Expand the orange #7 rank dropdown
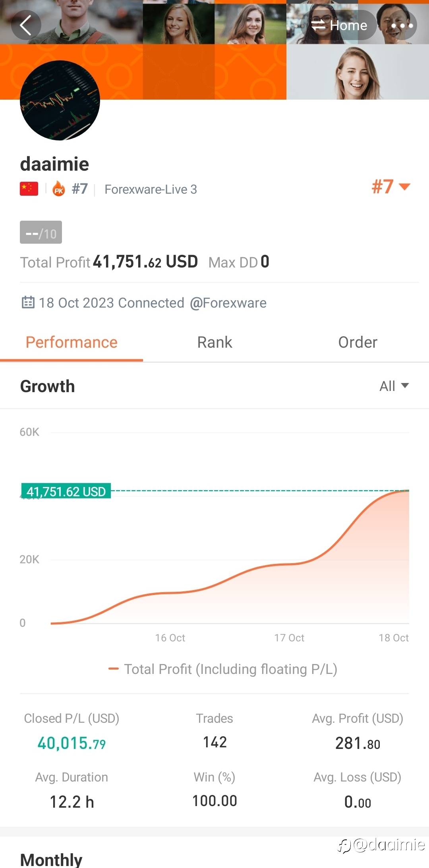Screen dimensions: 429x868 (x=390, y=187)
